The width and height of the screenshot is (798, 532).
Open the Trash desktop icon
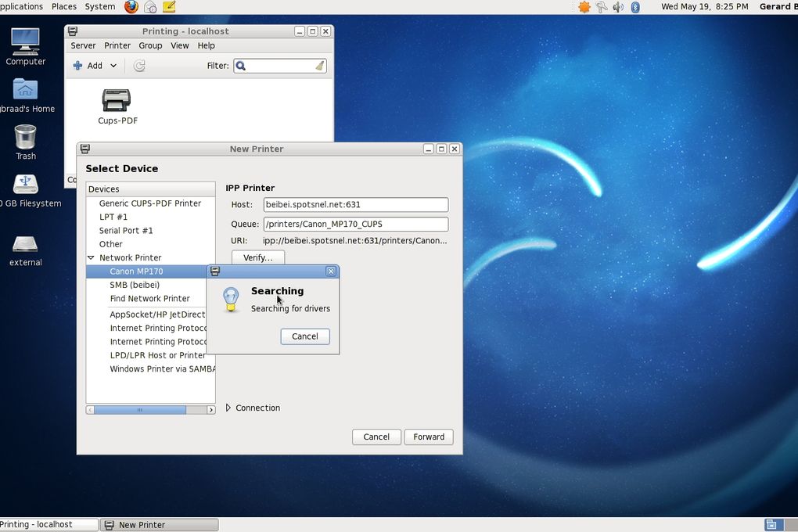pos(26,142)
